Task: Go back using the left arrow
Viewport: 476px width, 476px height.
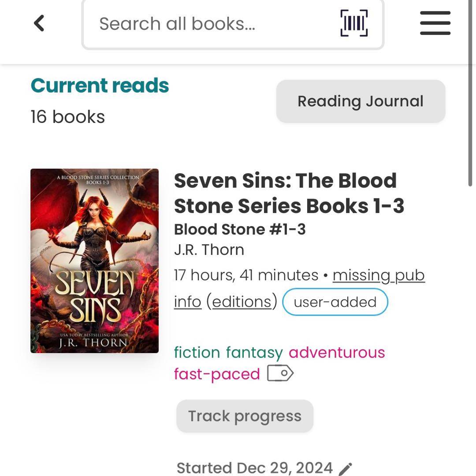Action: click(39, 23)
